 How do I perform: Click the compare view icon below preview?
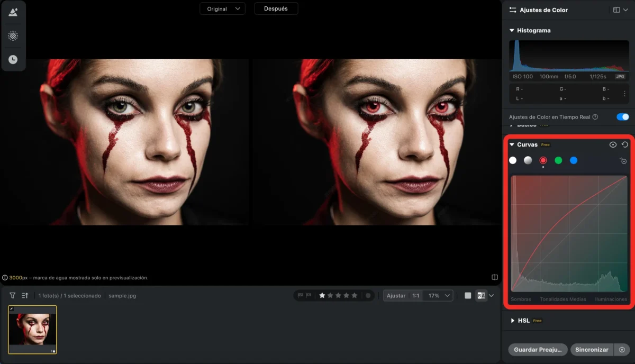click(x=494, y=277)
